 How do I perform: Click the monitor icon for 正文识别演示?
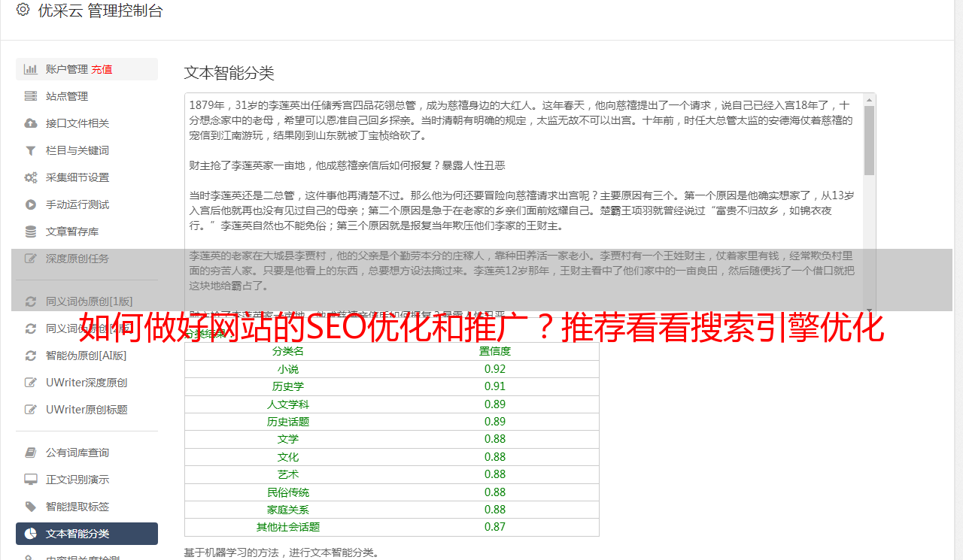point(30,480)
